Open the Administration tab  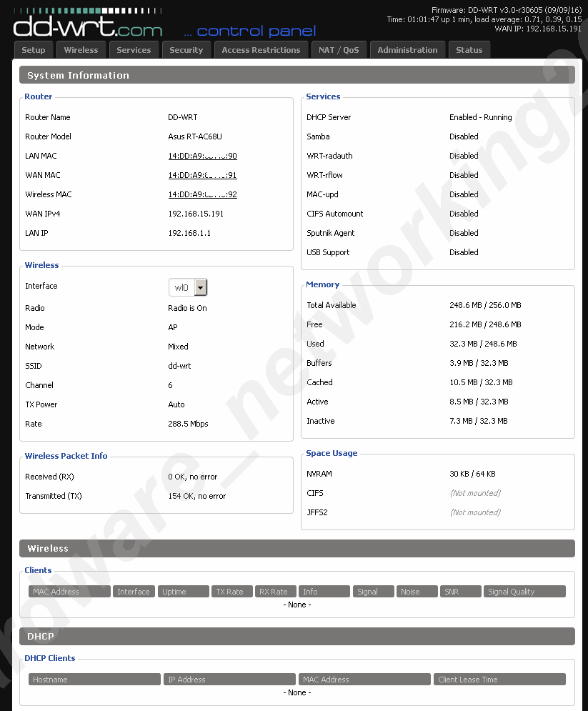[407, 50]
